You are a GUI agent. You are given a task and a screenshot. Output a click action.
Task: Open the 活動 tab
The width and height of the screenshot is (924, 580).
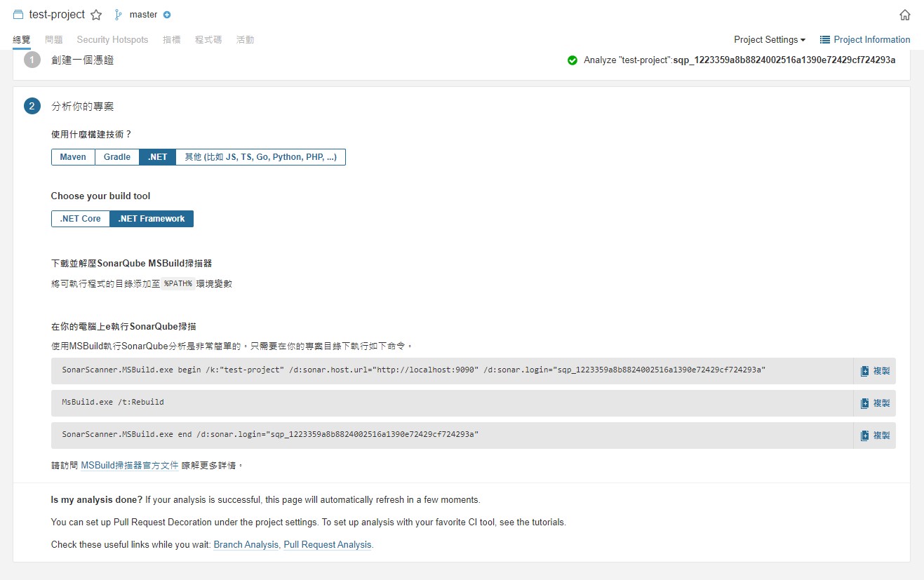[x=246, y=40]
